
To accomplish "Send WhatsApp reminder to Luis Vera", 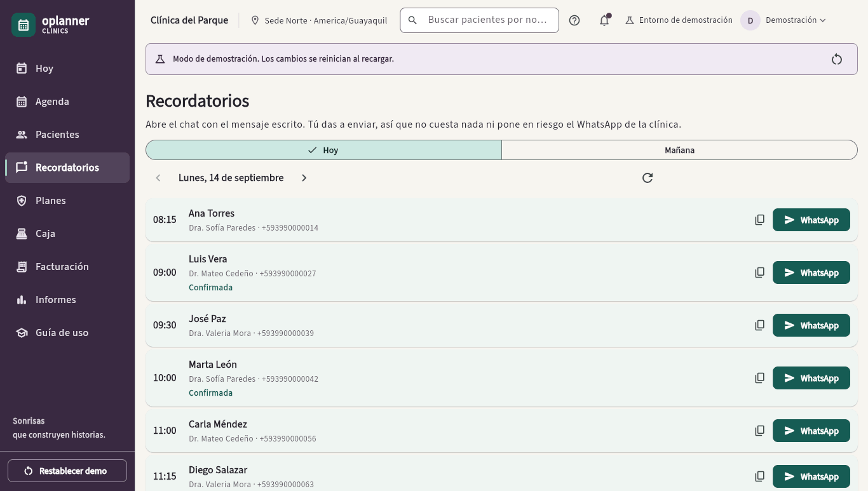I will [x=811, y=272].
